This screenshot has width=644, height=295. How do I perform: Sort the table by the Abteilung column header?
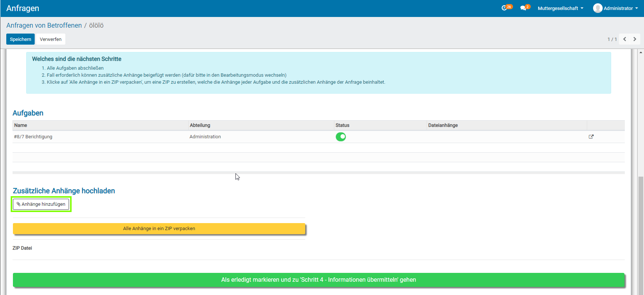200,125
